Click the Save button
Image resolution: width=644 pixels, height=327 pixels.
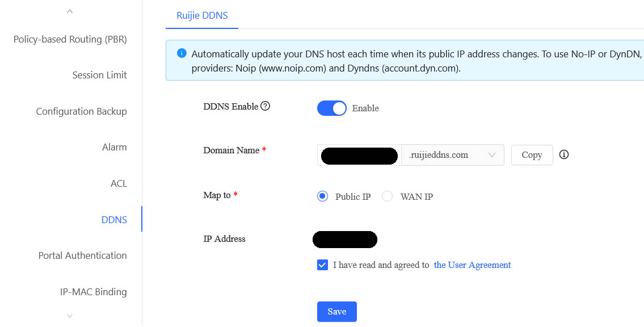(337, 312)
